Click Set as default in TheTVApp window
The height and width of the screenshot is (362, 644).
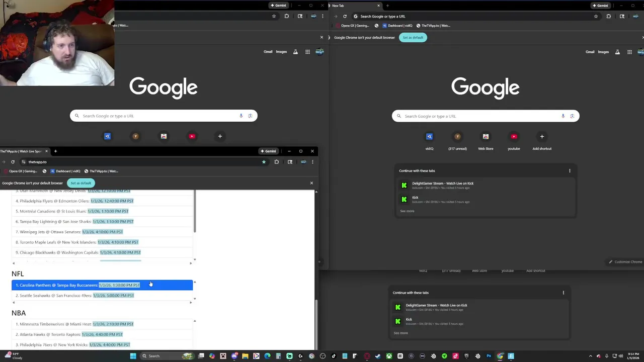click(80, 183)
